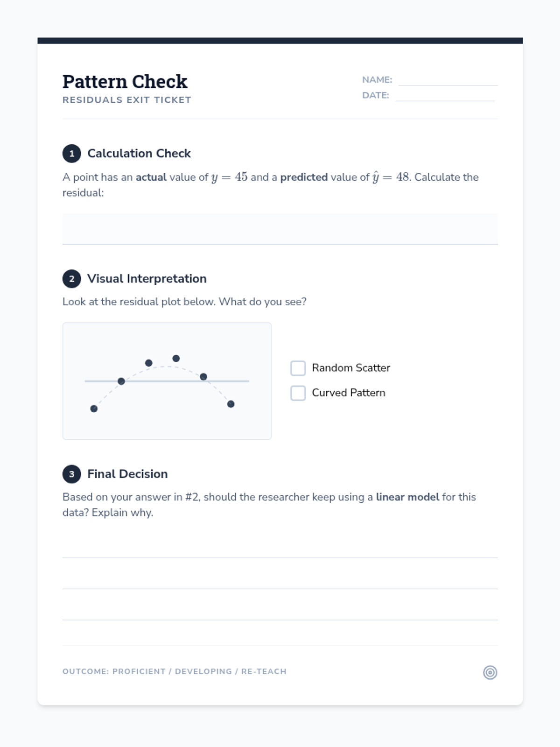Click the number 3 step badge
Screen dimensions: 560x747
[x=71, y=474]
